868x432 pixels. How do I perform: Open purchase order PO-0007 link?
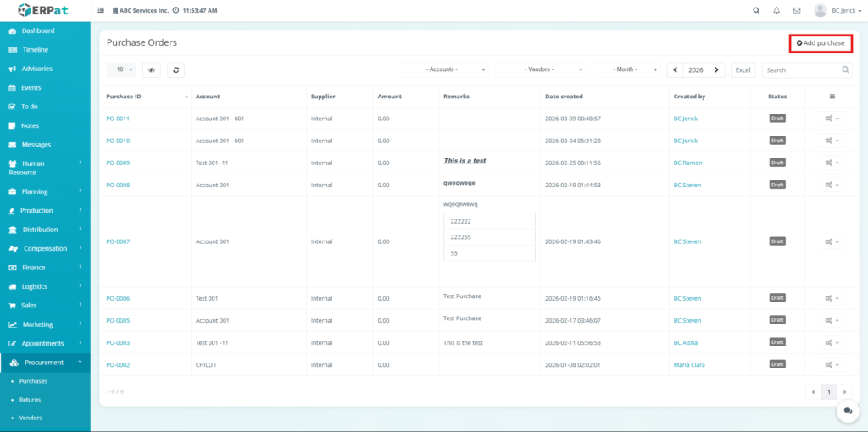[x=118, y=241]
